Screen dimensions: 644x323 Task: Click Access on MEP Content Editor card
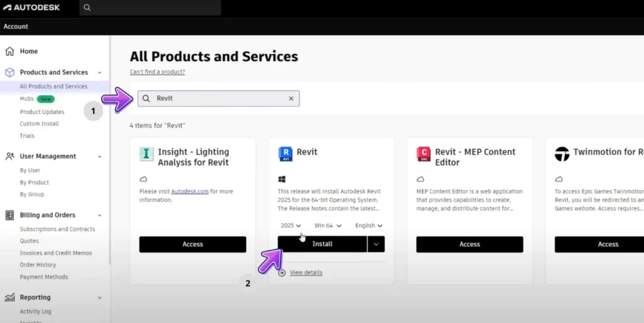click(469, 244)
